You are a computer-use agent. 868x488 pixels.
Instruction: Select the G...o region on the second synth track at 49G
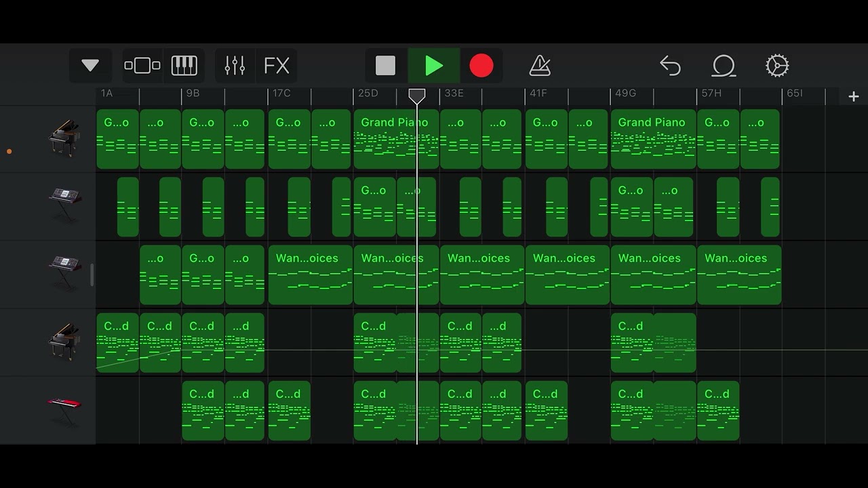pyautogui.click(x=632, y=207)
